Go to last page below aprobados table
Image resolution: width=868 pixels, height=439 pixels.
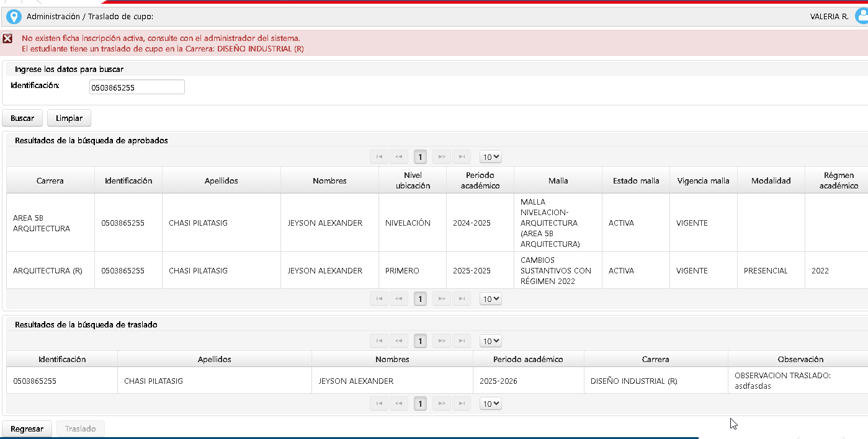point(461,299)
